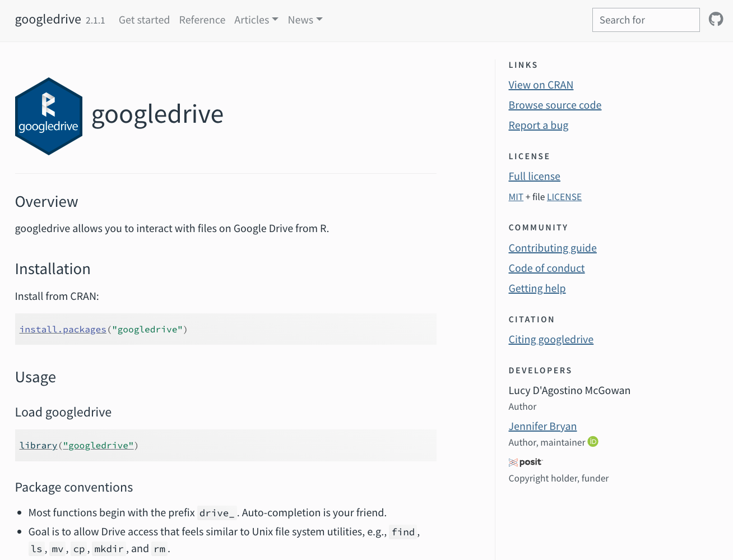Click the googledrive navbar brand title
Viewport: 733px width, 560px height.
click(x=48, y=20)
